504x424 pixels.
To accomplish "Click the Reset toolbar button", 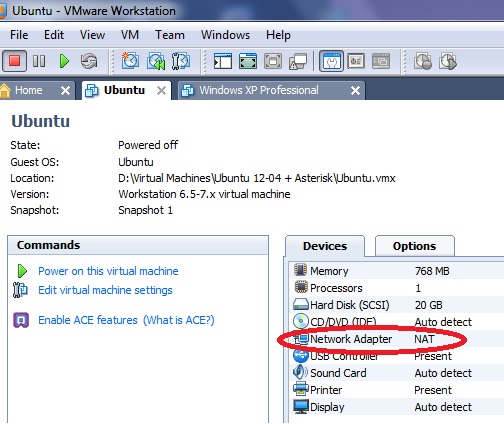I will pyautogui.click(x=89, y=61).
